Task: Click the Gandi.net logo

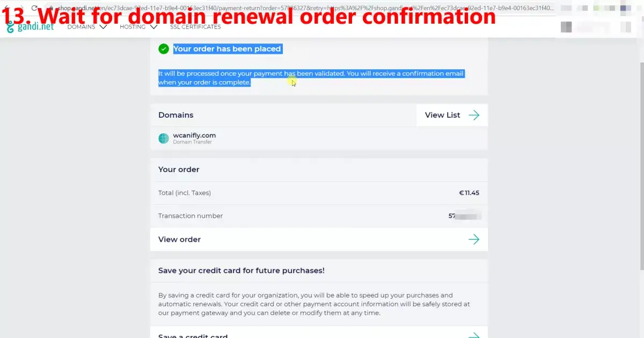Action: pos(30,27)
